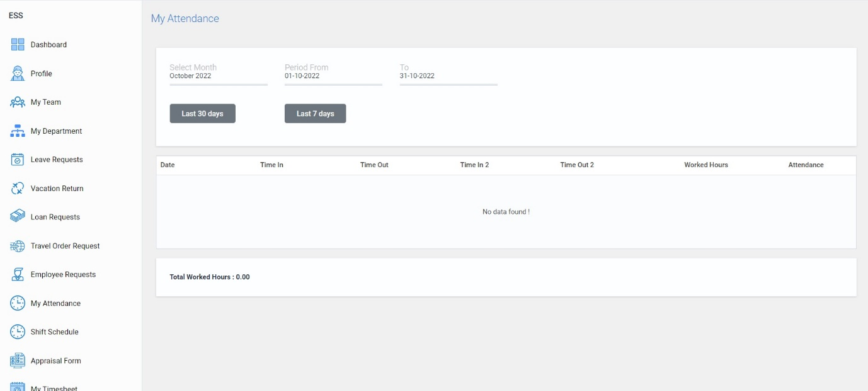Open the Period From date field
Screen dimensions: 868x391
point(333,75)
